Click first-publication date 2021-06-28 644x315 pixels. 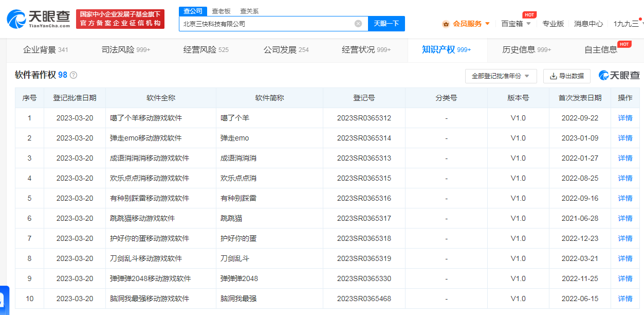click(x=580, y=218)
